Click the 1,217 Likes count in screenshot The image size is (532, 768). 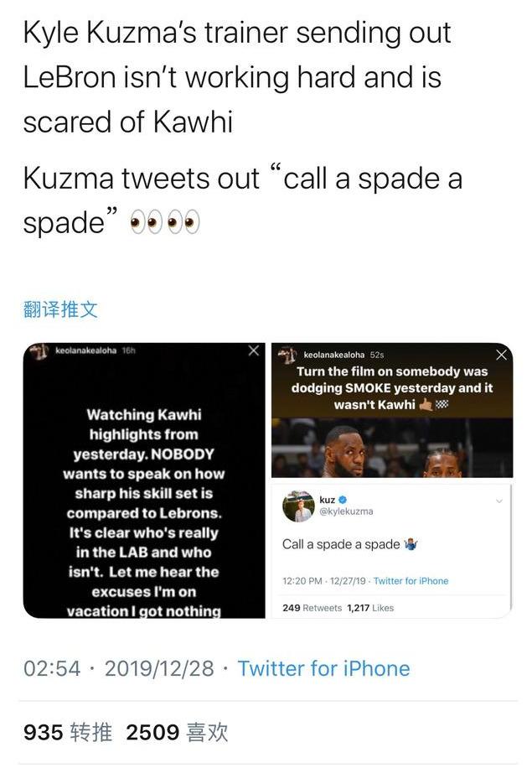370,608
